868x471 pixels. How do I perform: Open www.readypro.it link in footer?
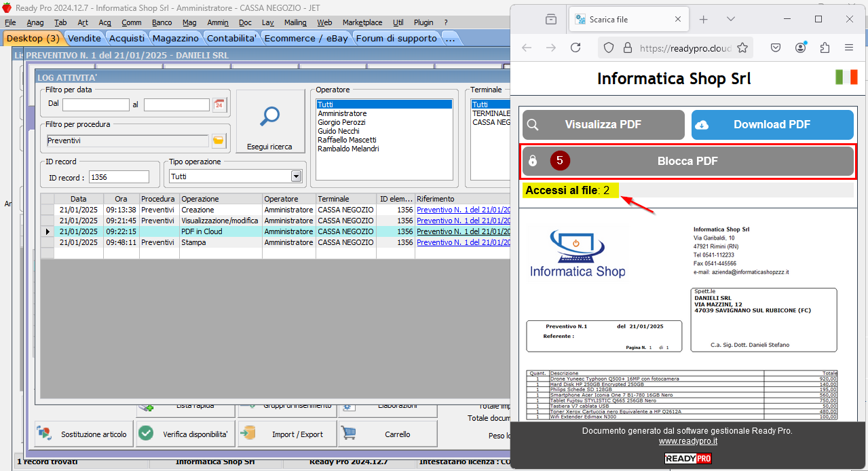[x=688, y=441]
